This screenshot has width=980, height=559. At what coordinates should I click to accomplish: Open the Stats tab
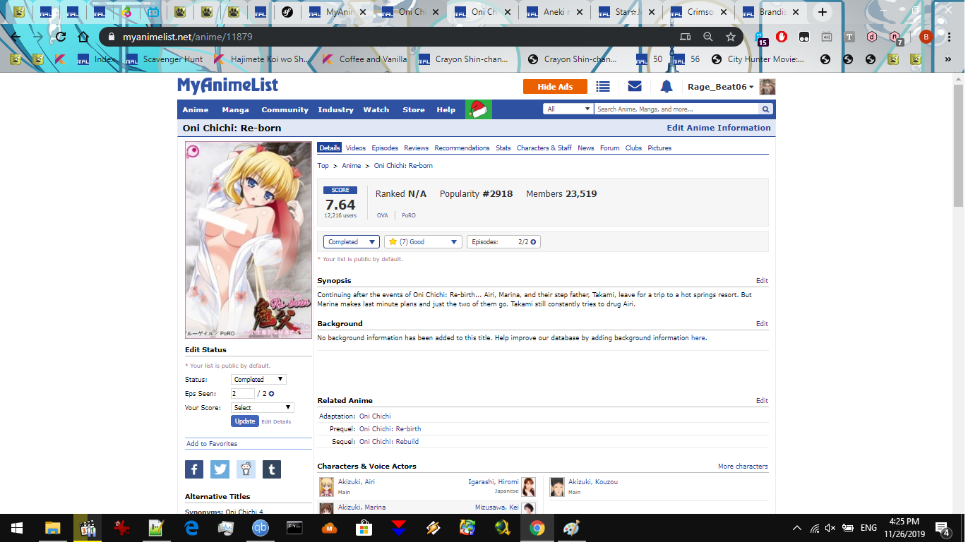(503, 148)
